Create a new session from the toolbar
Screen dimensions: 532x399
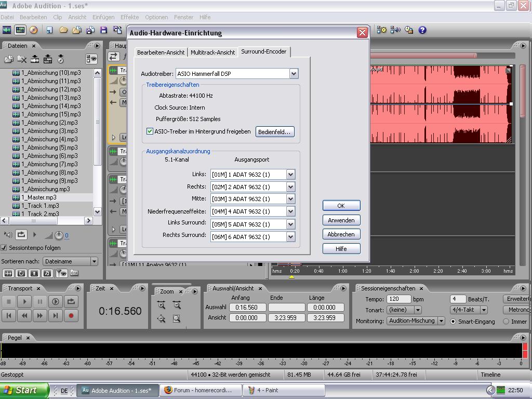coord(49,30)
